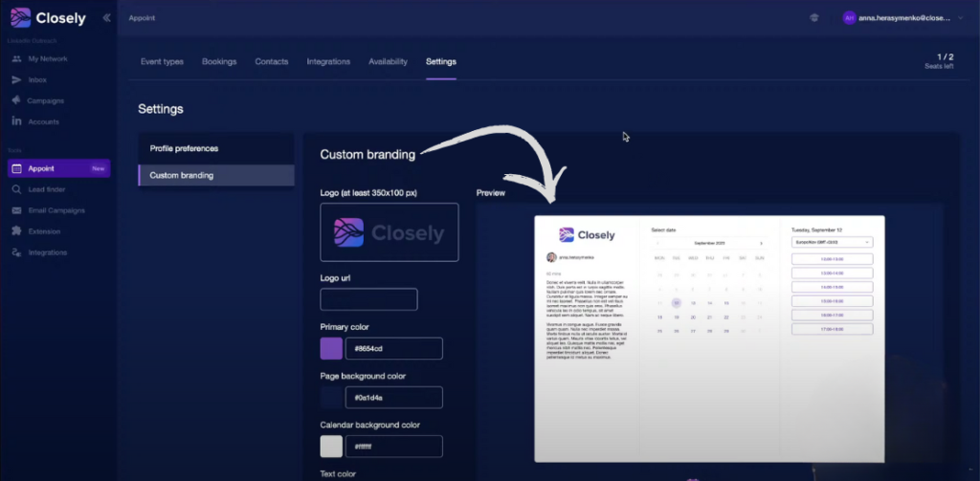The width and height of the screenshot is (980, 481).
Task: Switch to the Settings tab
Action: point(440,62)
